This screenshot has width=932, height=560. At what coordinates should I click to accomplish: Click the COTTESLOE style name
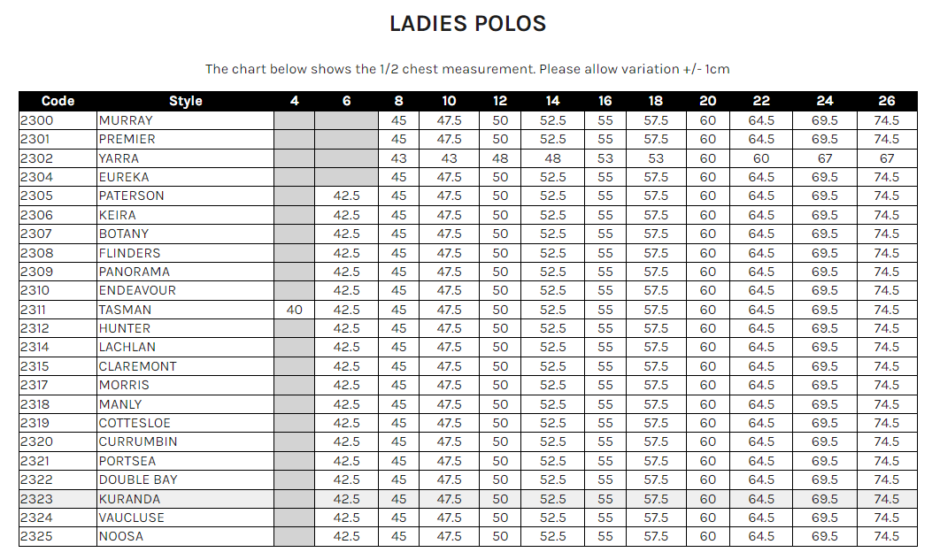point(135,423)
